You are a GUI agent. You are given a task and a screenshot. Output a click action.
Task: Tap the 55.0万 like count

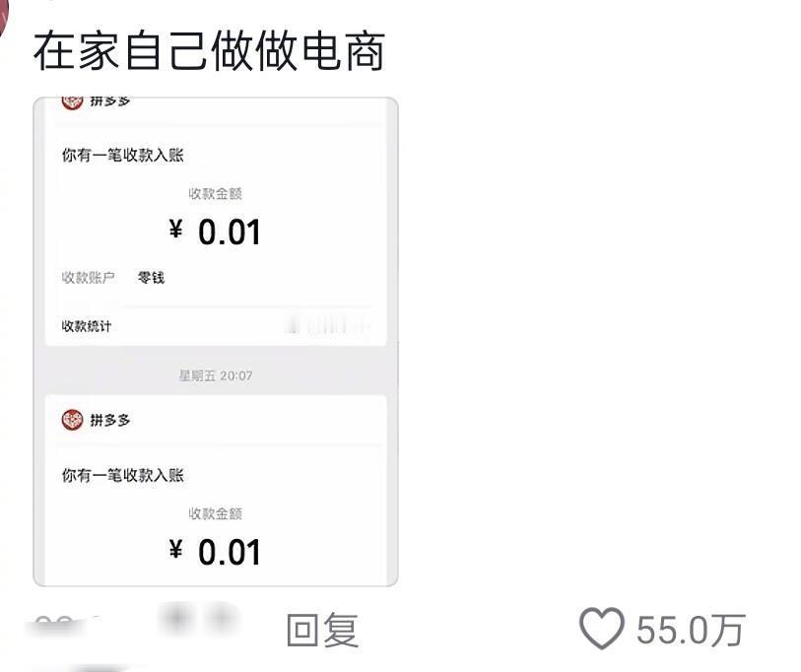690,629
